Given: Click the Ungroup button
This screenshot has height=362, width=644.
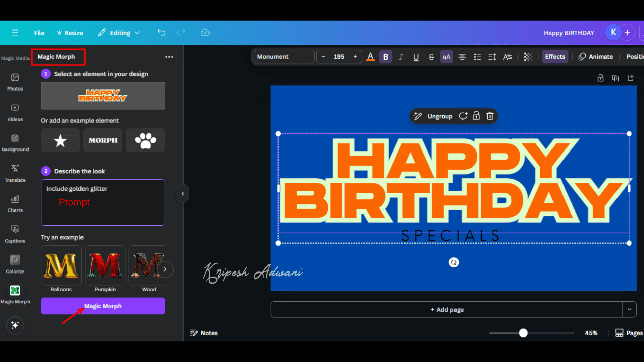Looking at the screenshot, I should click(x=440, y=116).
